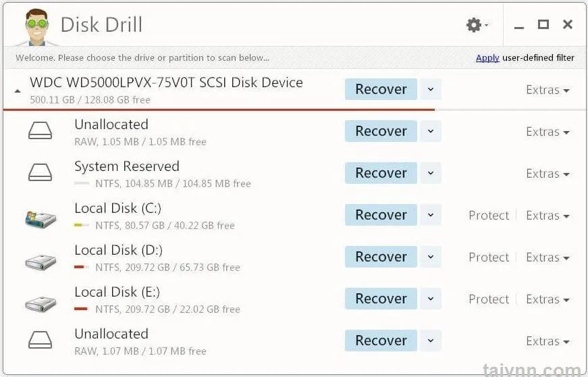Enable Protect for Local Disk (D:)
Screen dimensions: 588x377
(x=489, y=257)
